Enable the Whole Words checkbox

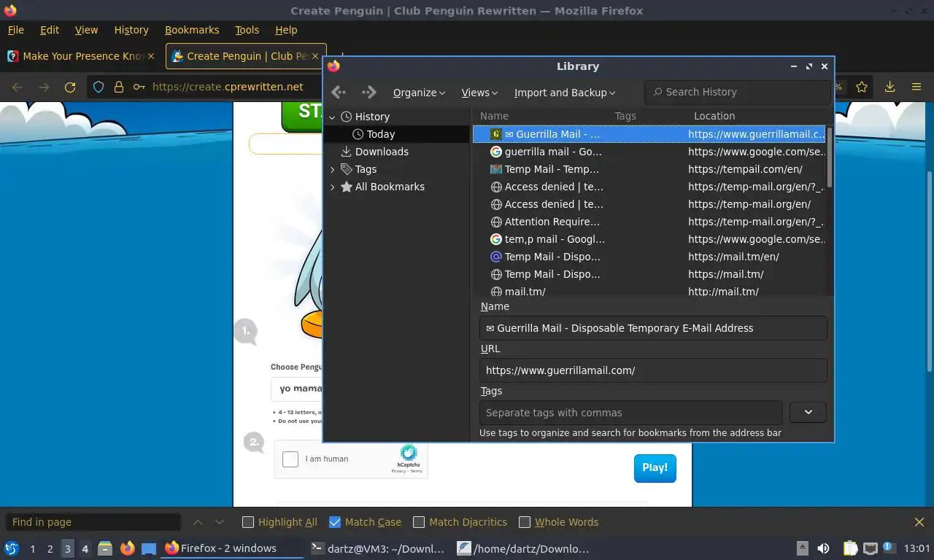coord(525,522)
